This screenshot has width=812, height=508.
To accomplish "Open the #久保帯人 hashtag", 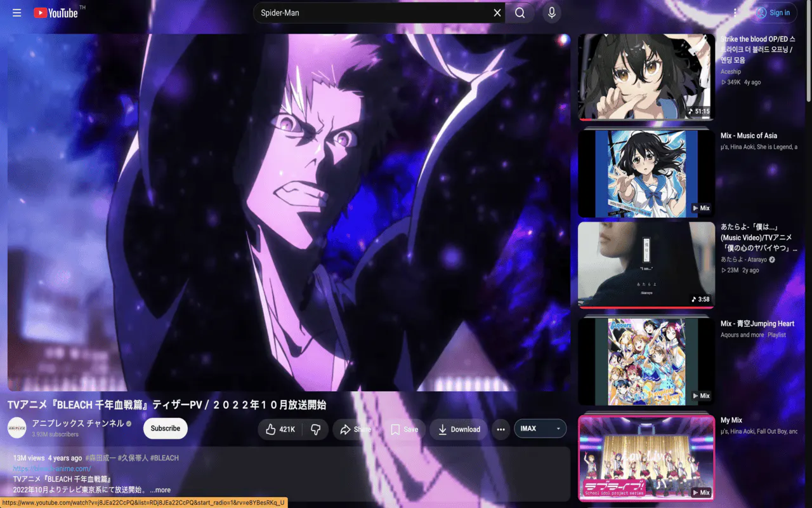I will click(133, 458).
